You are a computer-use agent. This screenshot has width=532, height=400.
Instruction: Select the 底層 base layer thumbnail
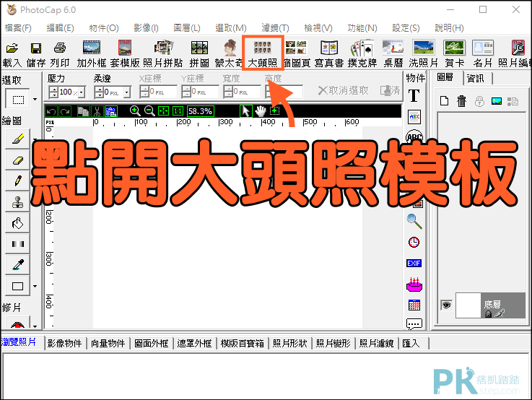click(468, 305)
